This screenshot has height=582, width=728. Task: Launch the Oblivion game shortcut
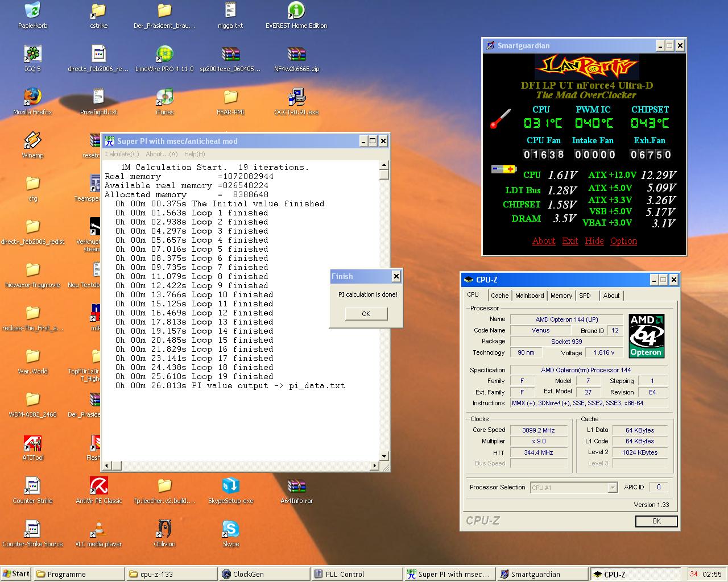tap(164, 529)
